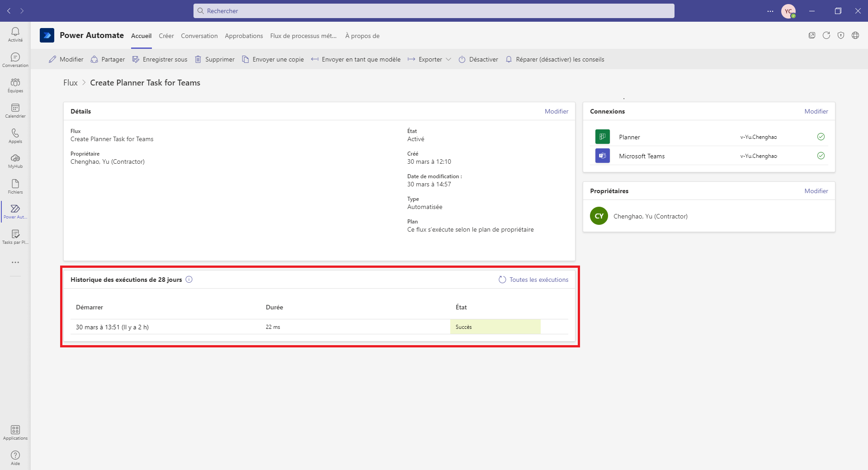Navigate to Flux breadcrumb

71,83
